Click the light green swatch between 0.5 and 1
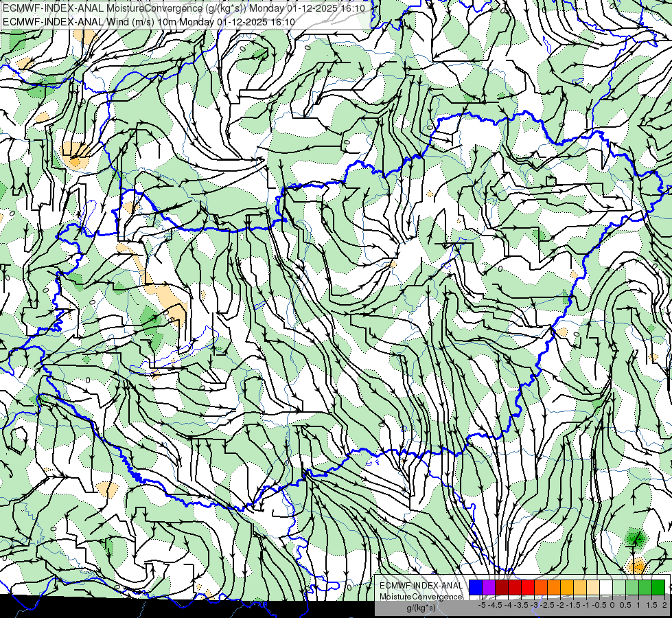The width and height of the screenshot is (672, 618). point(632,587)
